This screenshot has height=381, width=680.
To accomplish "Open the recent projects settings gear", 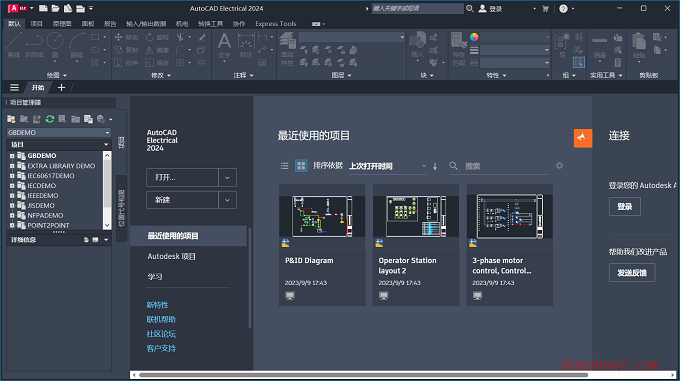I will point(559,166).
